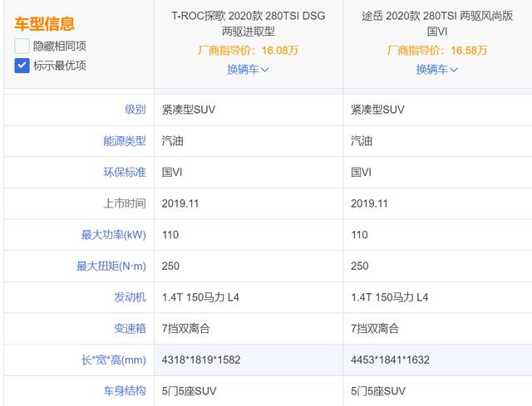Select 途岳's 紧凑型SUV cell
This screenshot has height=406, width=532.
(x=438, y=110)
